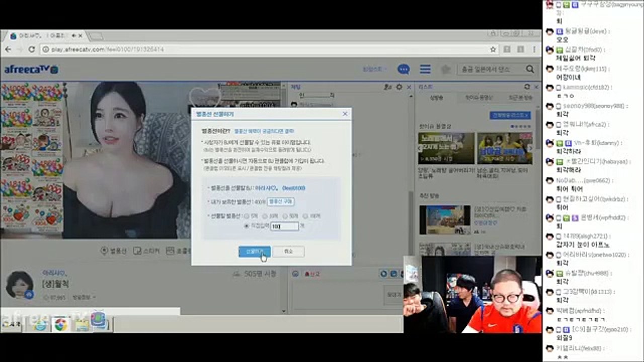Go back with the browser back arrow

pos(8,49)
